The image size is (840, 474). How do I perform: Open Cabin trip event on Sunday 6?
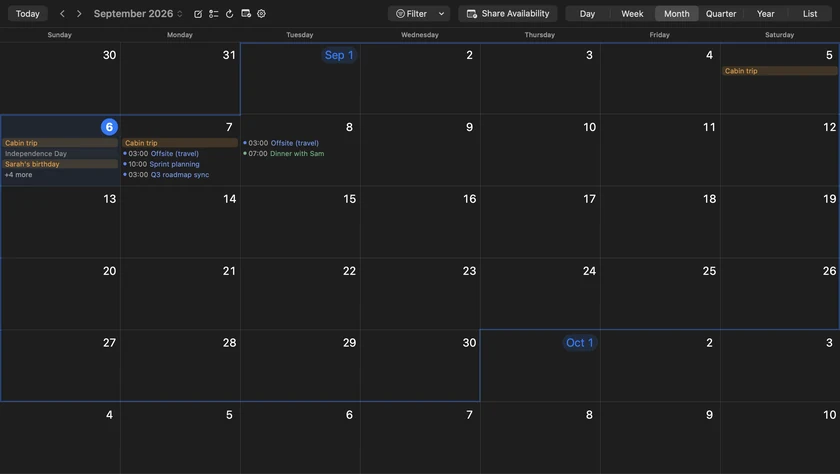[x=60, y=143]
